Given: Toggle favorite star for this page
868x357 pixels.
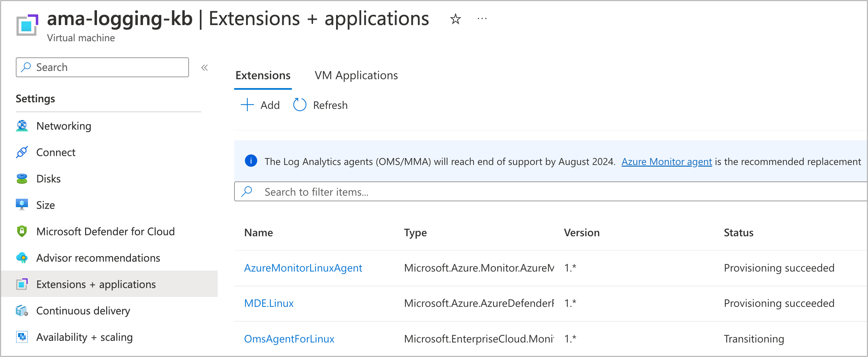Looking at the screenshot, I should click(x=454, y=19).
